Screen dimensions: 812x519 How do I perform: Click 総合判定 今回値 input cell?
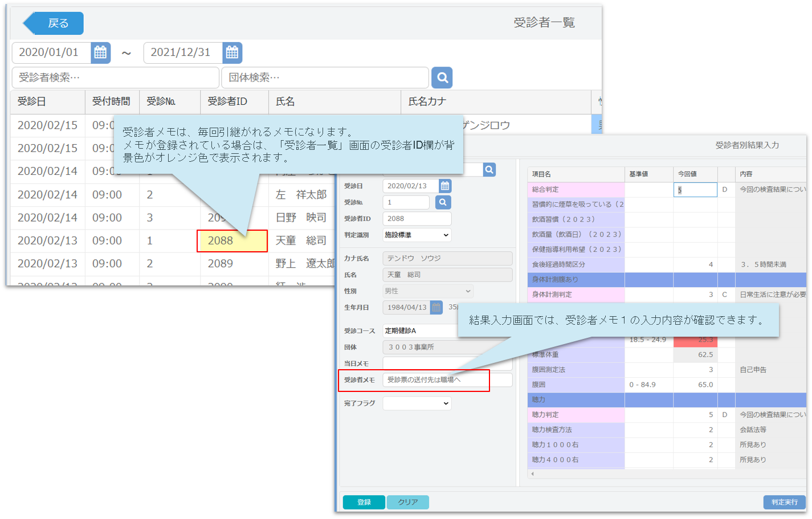[695, 190]
